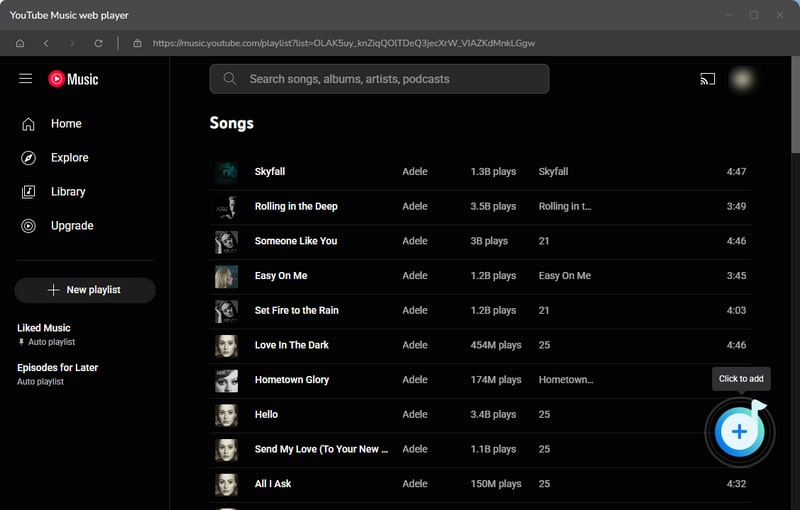
Task: Open truncated Rolling in t... album link
Action: [x=565, y=207]
